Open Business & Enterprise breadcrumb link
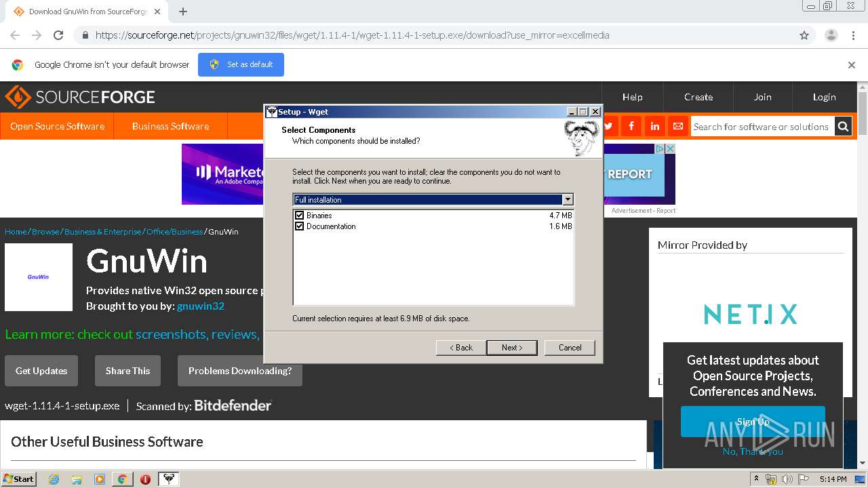 [x=103, y=232]
